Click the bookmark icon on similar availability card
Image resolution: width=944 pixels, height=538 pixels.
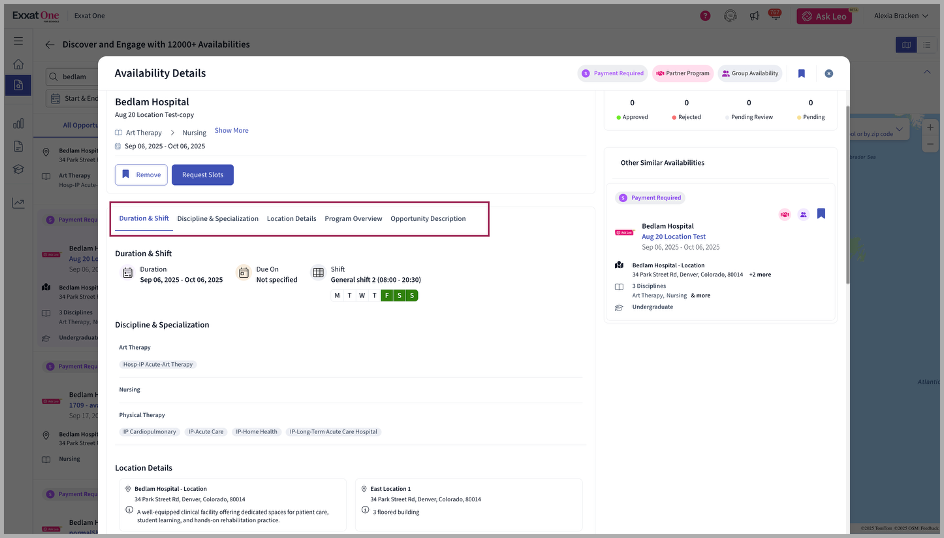(x=820, y=213)
